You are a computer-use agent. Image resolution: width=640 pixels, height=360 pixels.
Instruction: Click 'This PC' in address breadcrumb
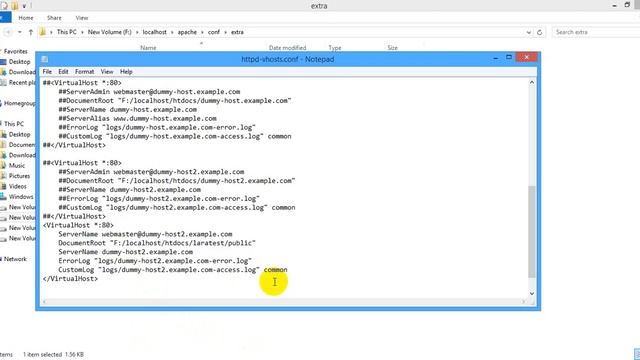tap(67, 32)
